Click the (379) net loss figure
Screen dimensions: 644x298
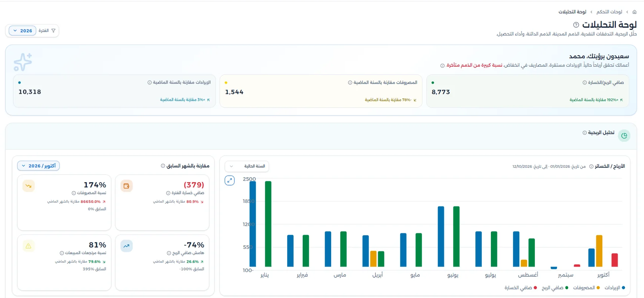pyautogui.click(x=194, y=185)
